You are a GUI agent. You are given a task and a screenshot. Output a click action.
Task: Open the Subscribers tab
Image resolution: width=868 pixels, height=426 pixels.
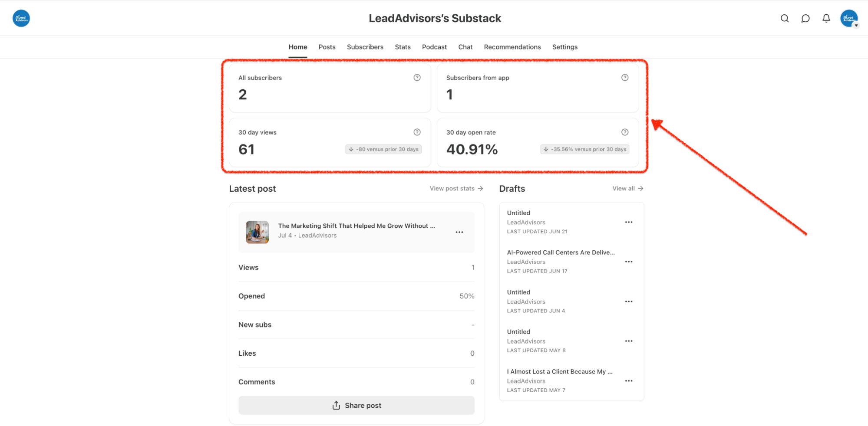point(365,47)
